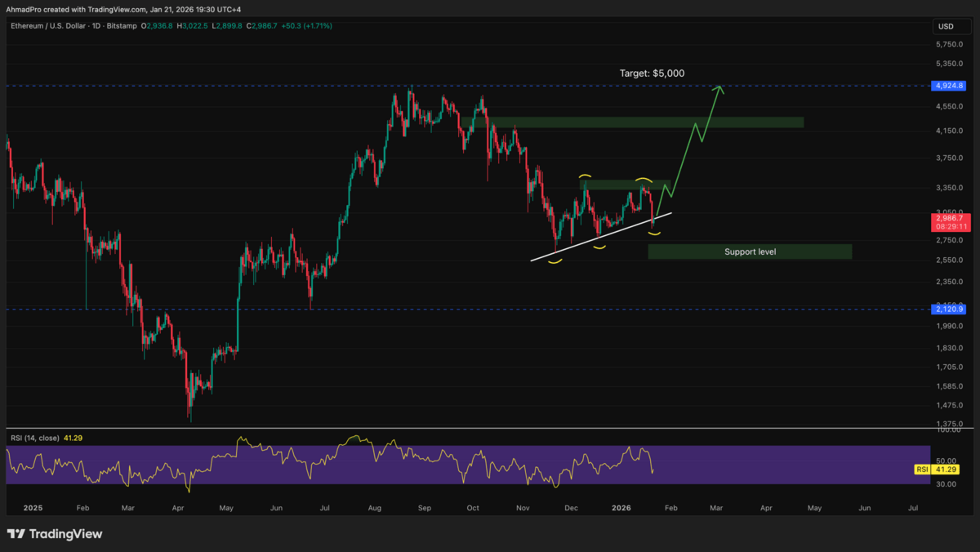The width and height of the screenshot is (980, 552).
Task: Click the Feb label on the time axis
Action: click(82, 507)
